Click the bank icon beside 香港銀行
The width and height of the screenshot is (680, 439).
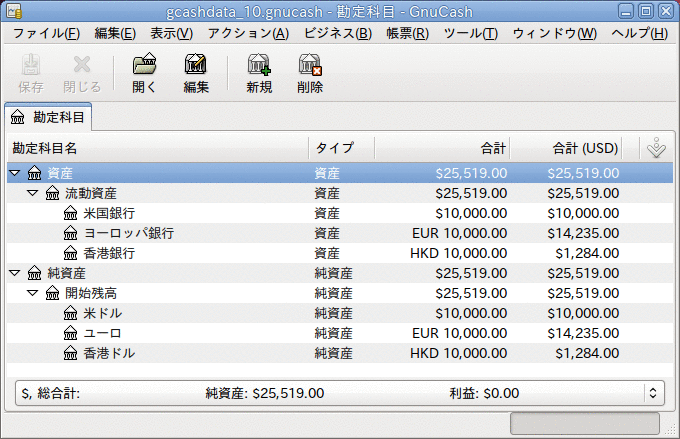[71, 253]
